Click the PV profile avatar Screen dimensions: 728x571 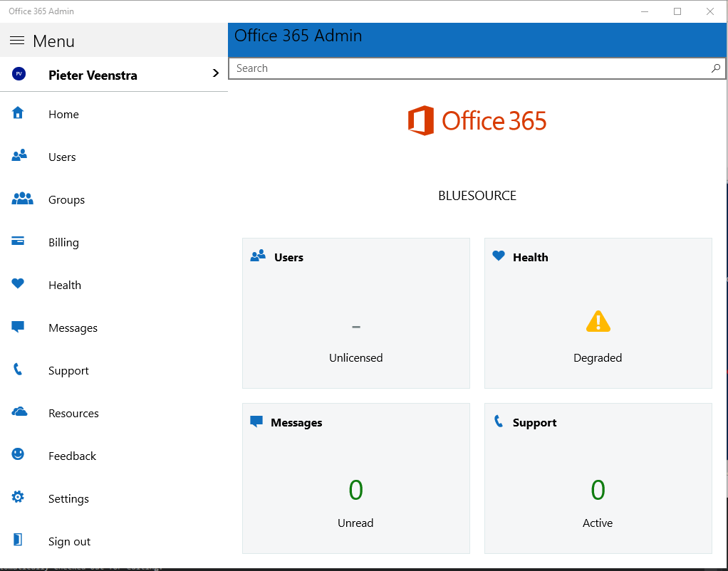coord(19,74)
